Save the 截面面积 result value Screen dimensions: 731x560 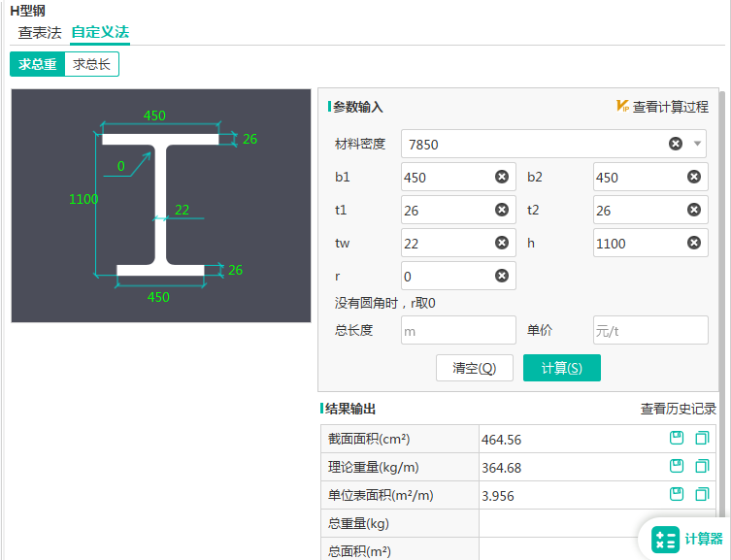(677, 438)
